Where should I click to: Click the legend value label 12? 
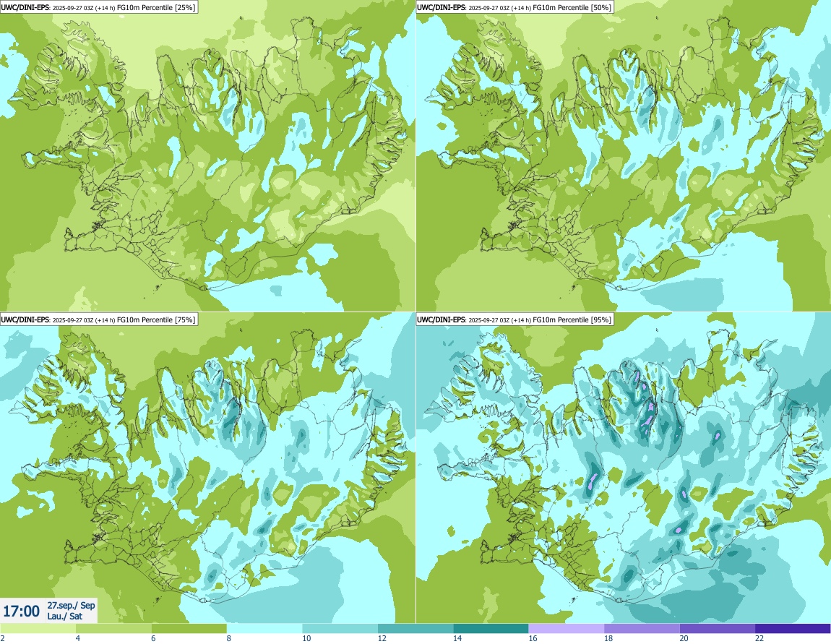coord(382,638)
